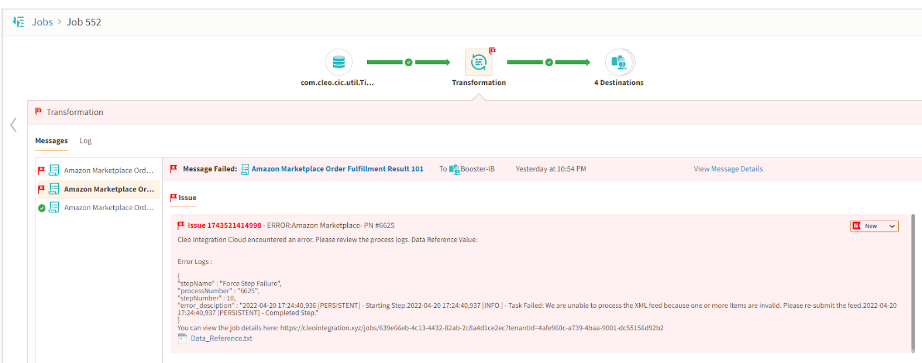
Task: Click the Data_Reference.txt file icon
Action: (182, 338)
